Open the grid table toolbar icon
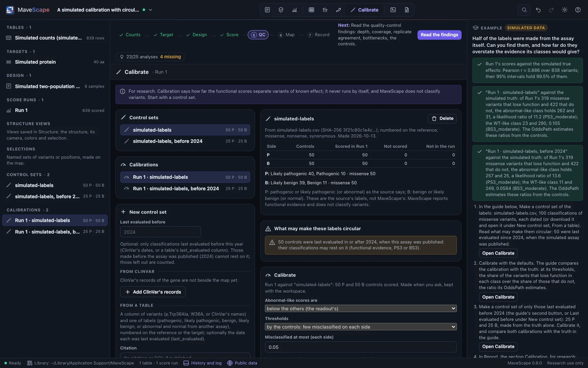The width and height of the screenshot is (588, 368). (311, 10)
